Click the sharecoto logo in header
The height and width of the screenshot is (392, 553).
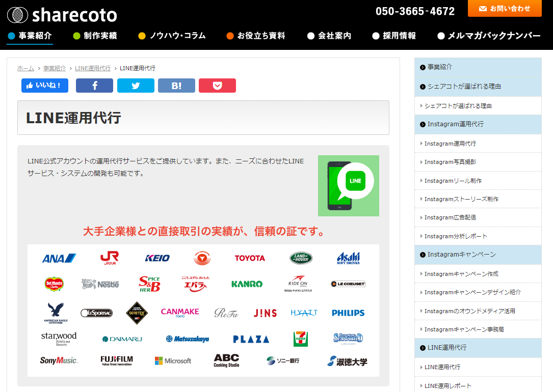pyautogui.click(x=62, y=15)
